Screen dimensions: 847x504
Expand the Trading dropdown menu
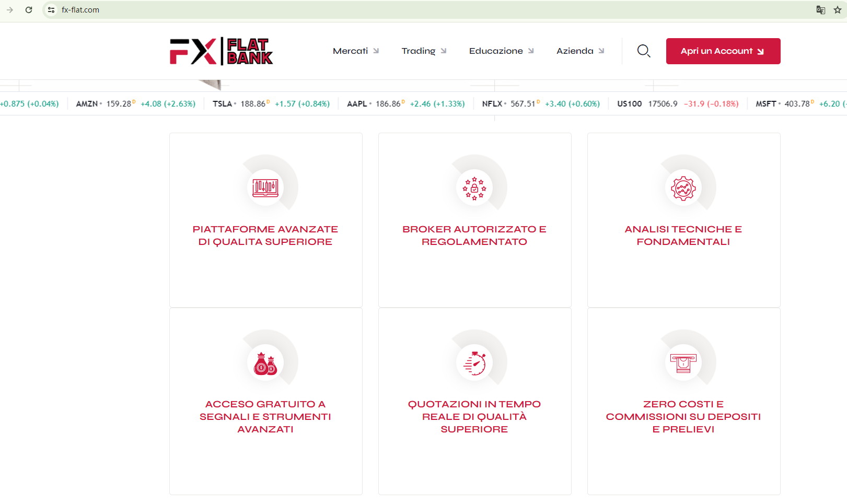tap(424, 51)
